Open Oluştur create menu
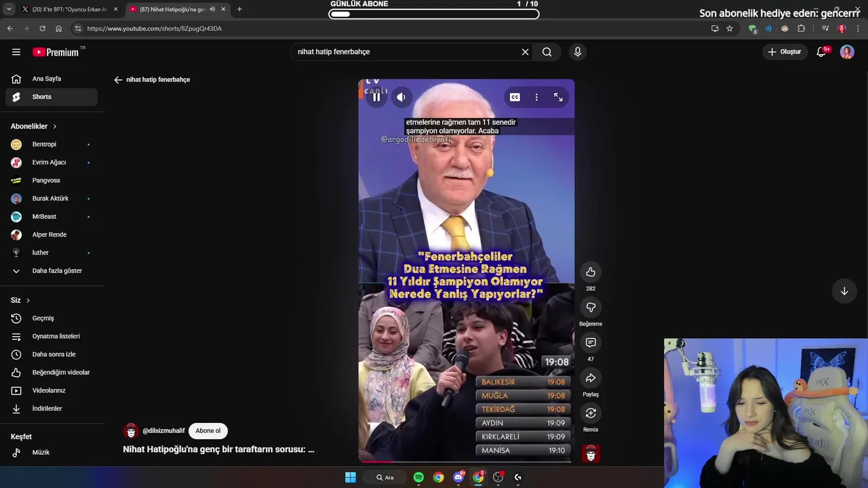This screenshot has height=488, width=868. click(785, 52)
